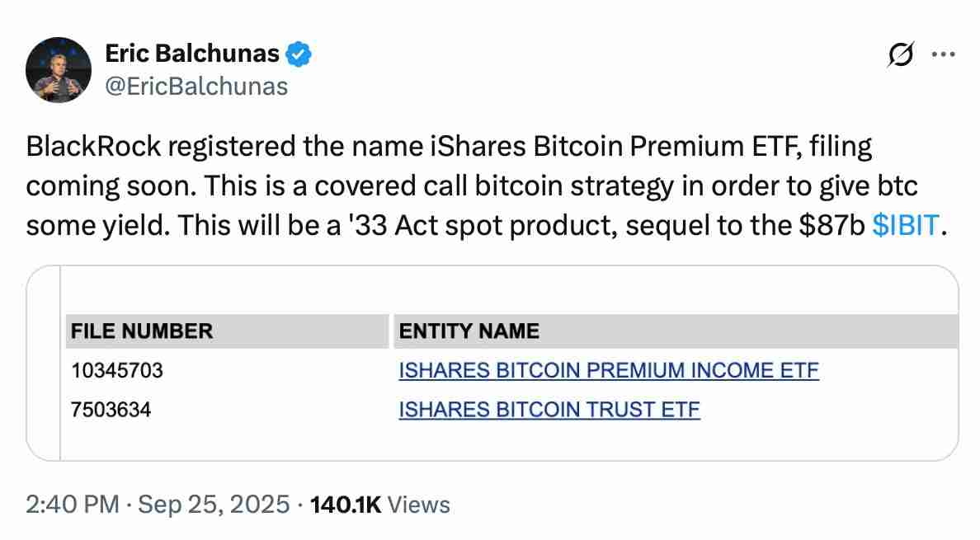This screenshot has width=980, height=540.
Task: Click the embedded filing table card
Action: coord(490,363)
